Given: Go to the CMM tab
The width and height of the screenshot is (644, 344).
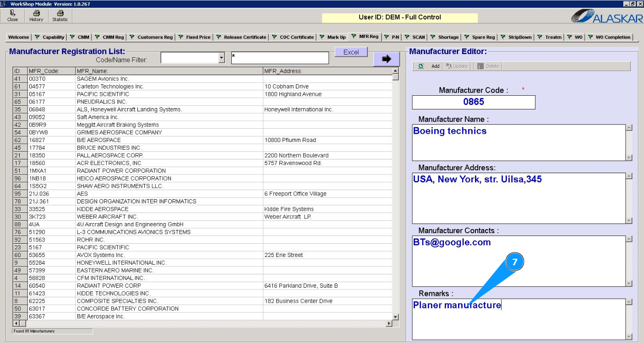Looking at the screenshot, I should click(x=80, y=37).
